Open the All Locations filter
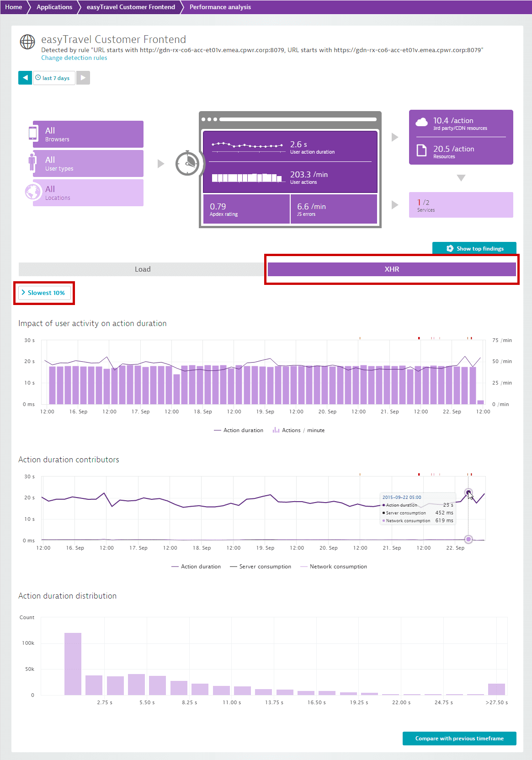 88,193
